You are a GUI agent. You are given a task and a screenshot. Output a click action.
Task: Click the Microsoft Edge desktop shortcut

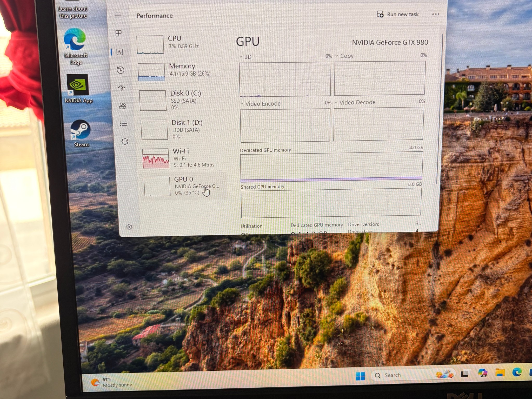[x=75, y=47]
